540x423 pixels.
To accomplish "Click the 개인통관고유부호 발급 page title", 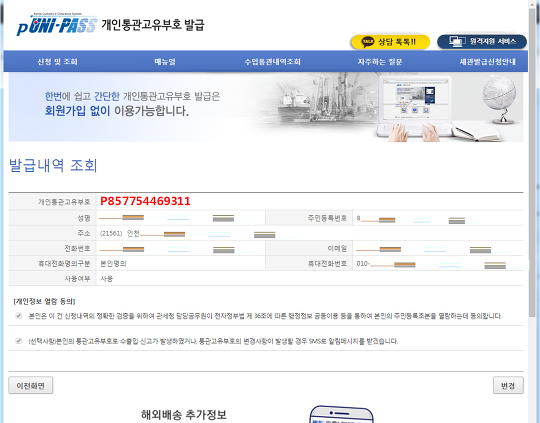I will tap(153, 25).
